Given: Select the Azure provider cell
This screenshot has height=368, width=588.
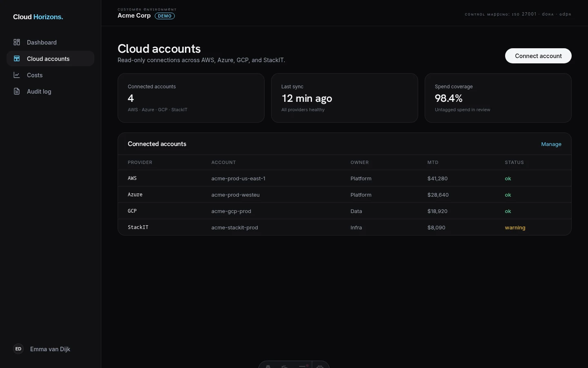Looking at the screenshot, I should click(x=135, y=195).
